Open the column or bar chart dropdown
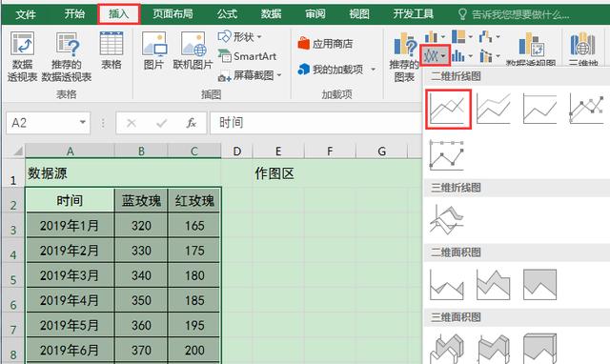This screenshot has width=610, height=364. 435,37
